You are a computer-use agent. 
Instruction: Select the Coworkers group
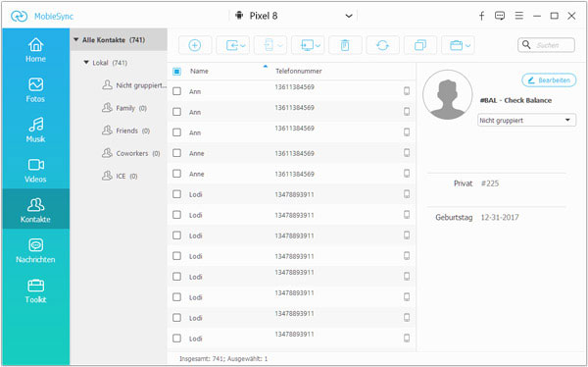(131, 153)
